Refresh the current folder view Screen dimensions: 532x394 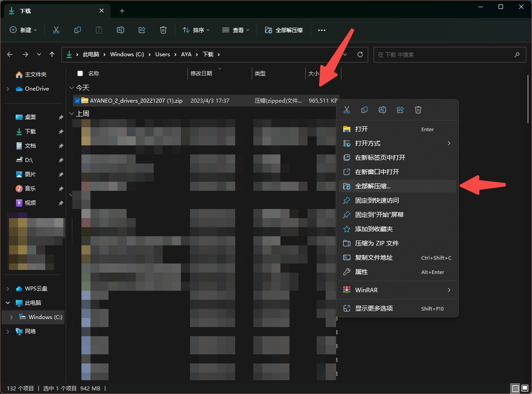360,54
